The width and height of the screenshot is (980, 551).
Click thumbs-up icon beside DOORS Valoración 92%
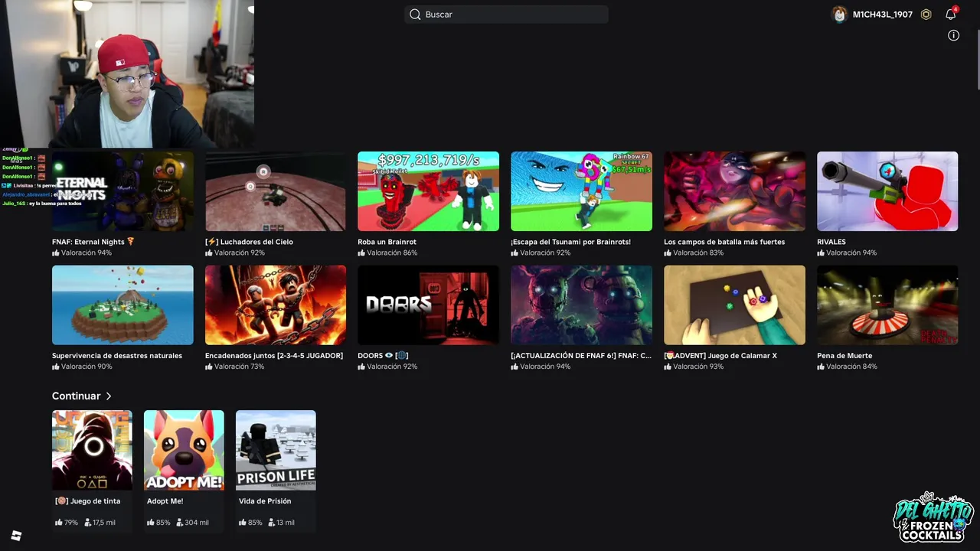tap(361, 367)
